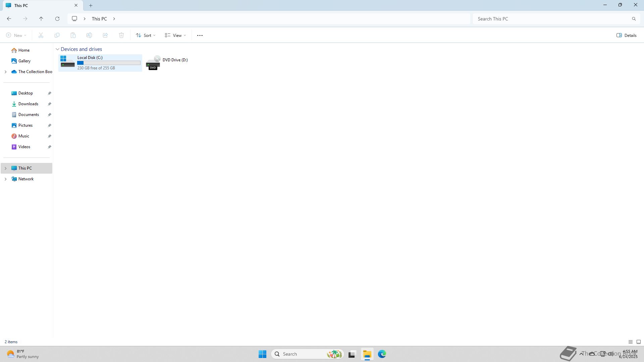Click the Back navigation arrow

coord(9,19)
